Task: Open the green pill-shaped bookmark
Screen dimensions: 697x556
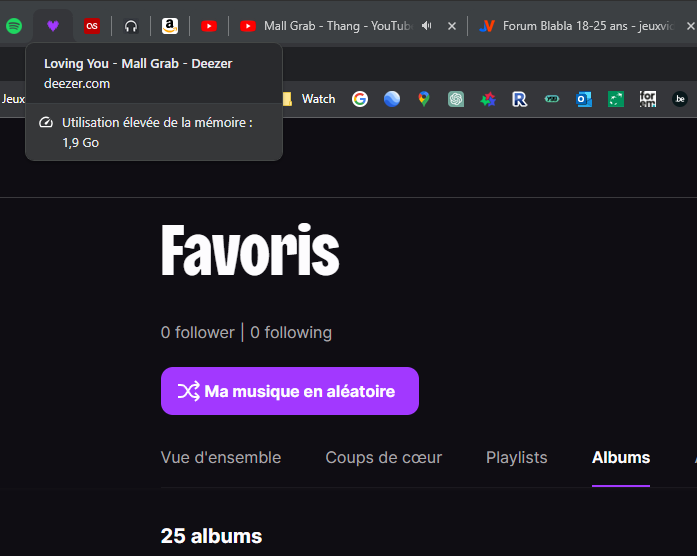Action: tap(552, 99)
